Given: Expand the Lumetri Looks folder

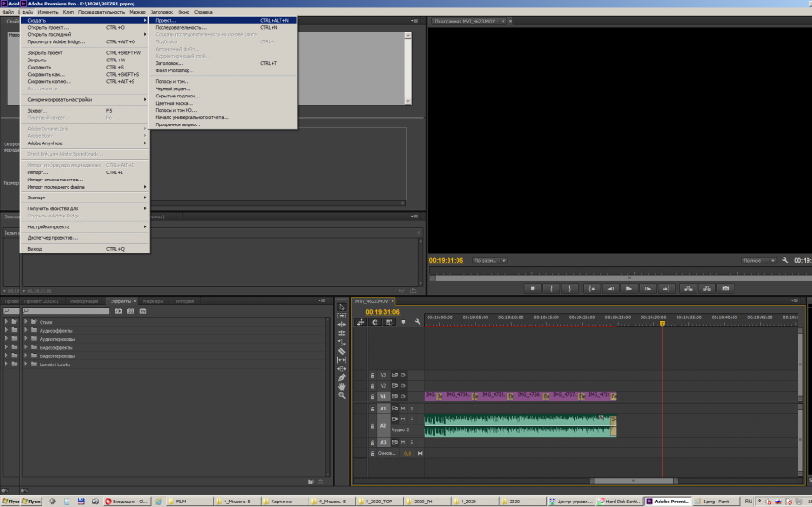Looking at the screenshot, I should 26,364.
